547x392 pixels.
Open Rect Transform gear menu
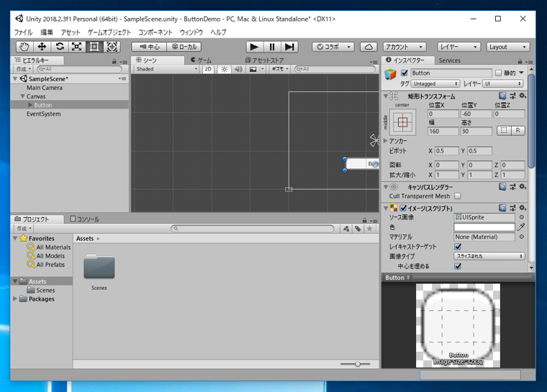[523, 96]
